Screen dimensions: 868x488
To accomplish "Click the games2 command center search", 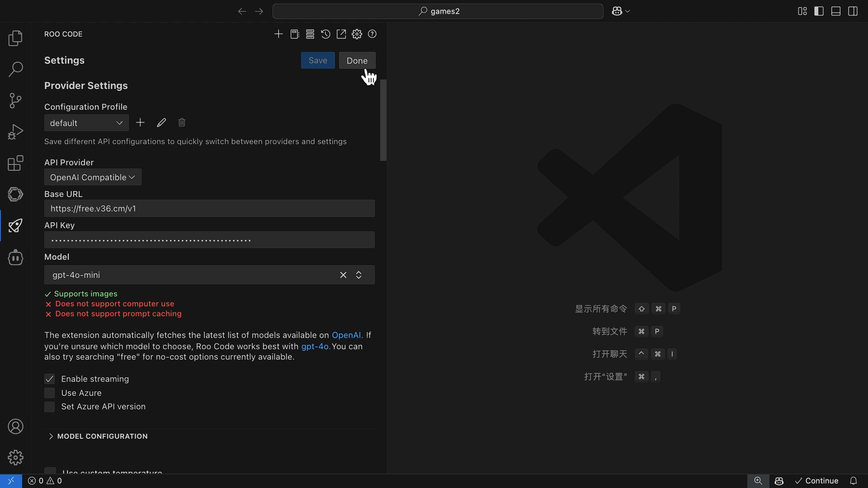I will [x=438, y=11].
